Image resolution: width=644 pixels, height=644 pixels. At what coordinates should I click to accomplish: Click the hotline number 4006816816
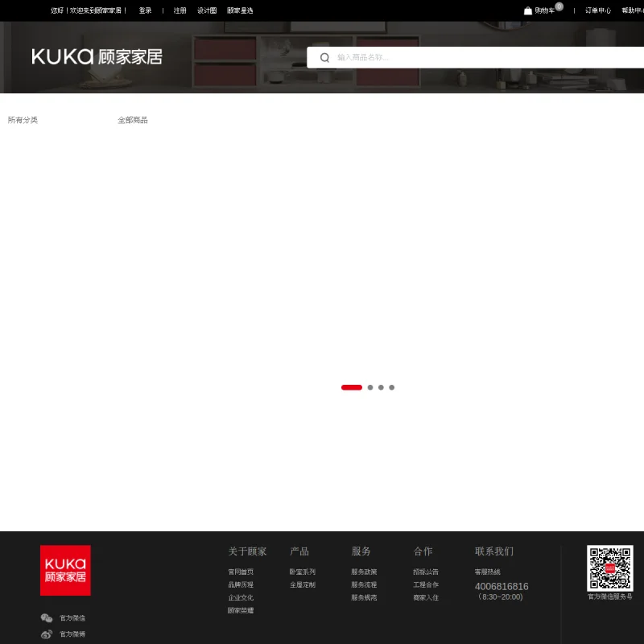click(502, 587)
